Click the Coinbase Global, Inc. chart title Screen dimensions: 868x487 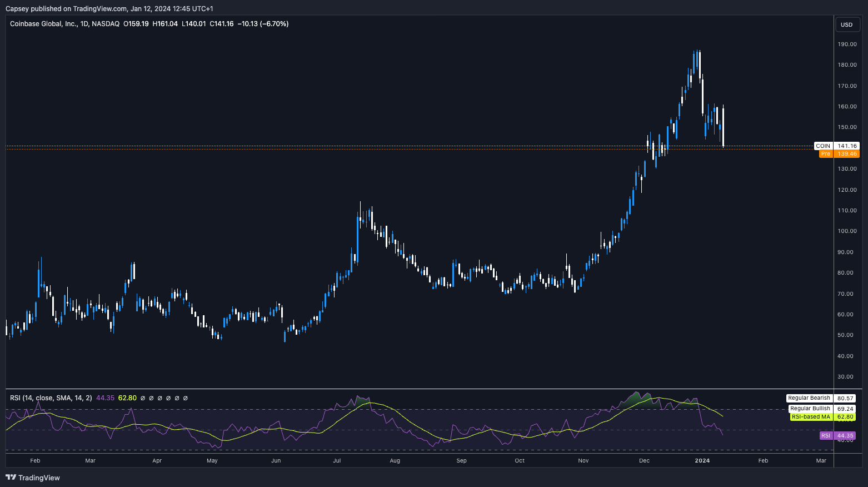click(43, 24)
